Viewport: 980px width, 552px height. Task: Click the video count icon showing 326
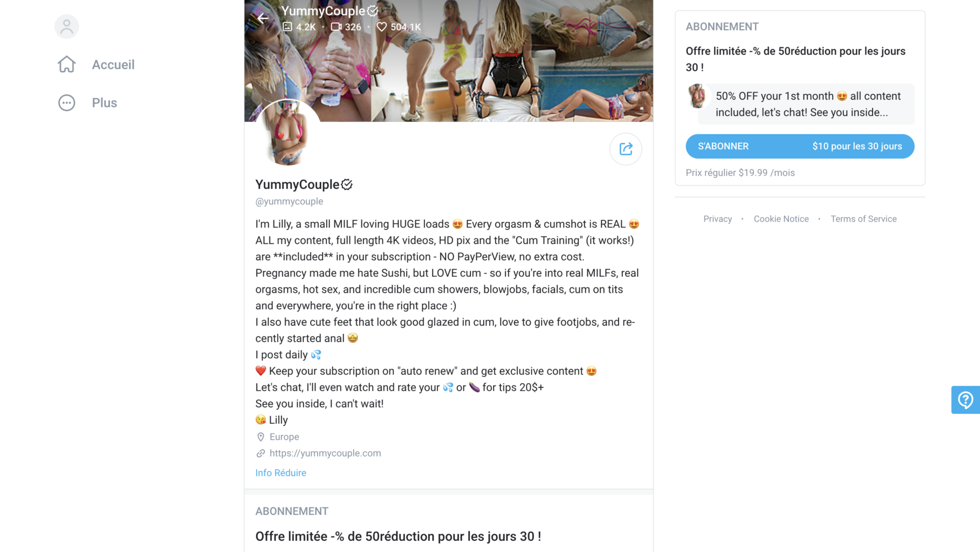click(336, 26)
